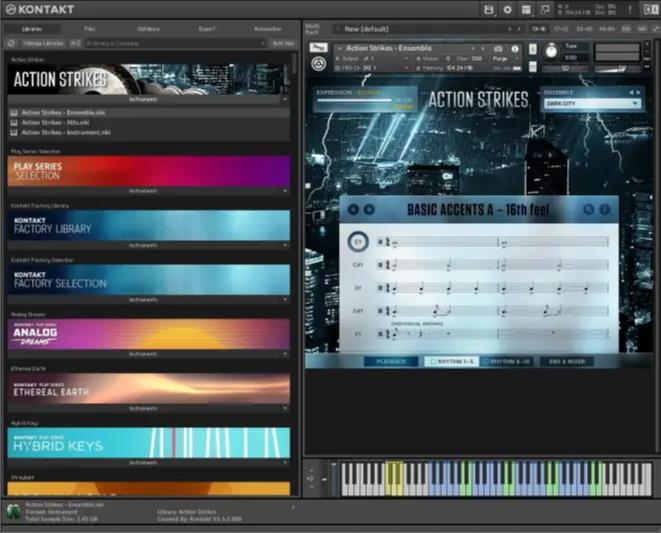Click the workspace layout icon in header
The width and height of the screenshot is (661, 533).
[526, 10]
